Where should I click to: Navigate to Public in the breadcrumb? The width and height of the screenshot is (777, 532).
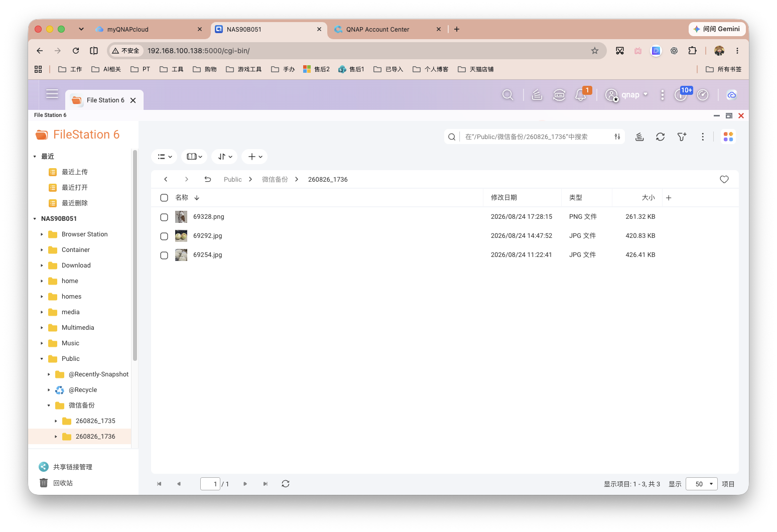(x=233, y=179)
